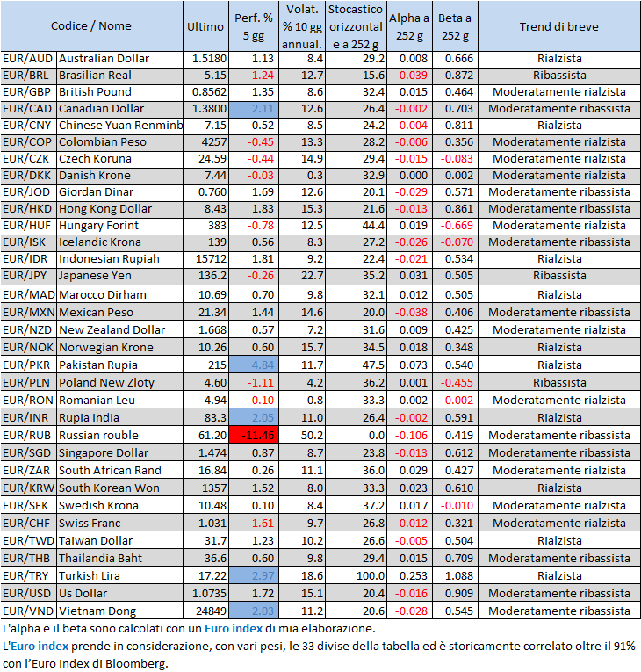Select the EUR/CHF performance value -1.61

[x=254, y=524]
